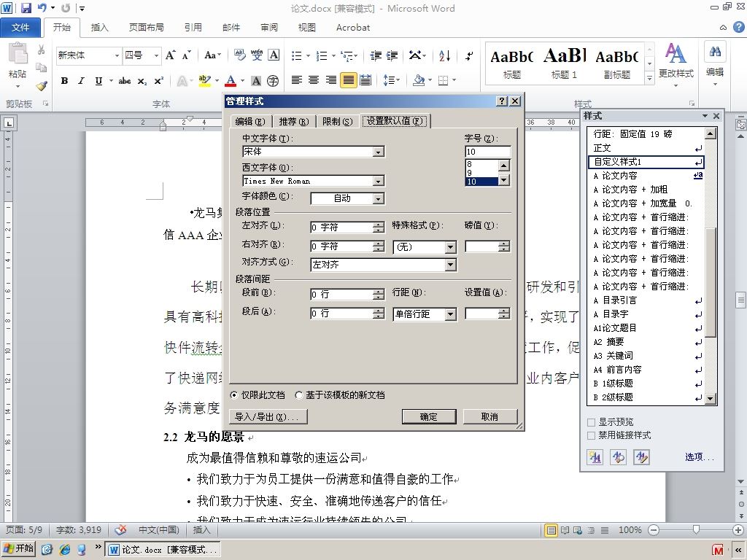Image resolution: width=747 pixels, height=560 pixels.
Task: Click Windows 开始 Start button
Action: click(x=18, y=548)
